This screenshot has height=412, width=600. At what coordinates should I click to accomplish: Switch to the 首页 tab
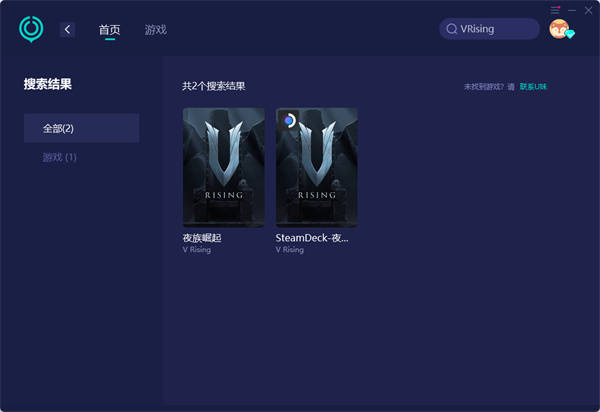click(110, 30)
